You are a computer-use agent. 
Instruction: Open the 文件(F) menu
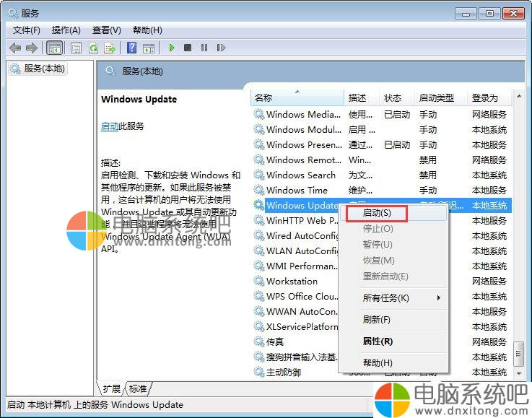[27, 30]
